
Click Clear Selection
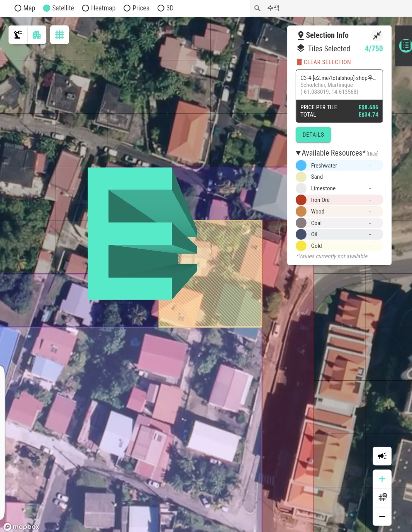click(x=324, y=62)
